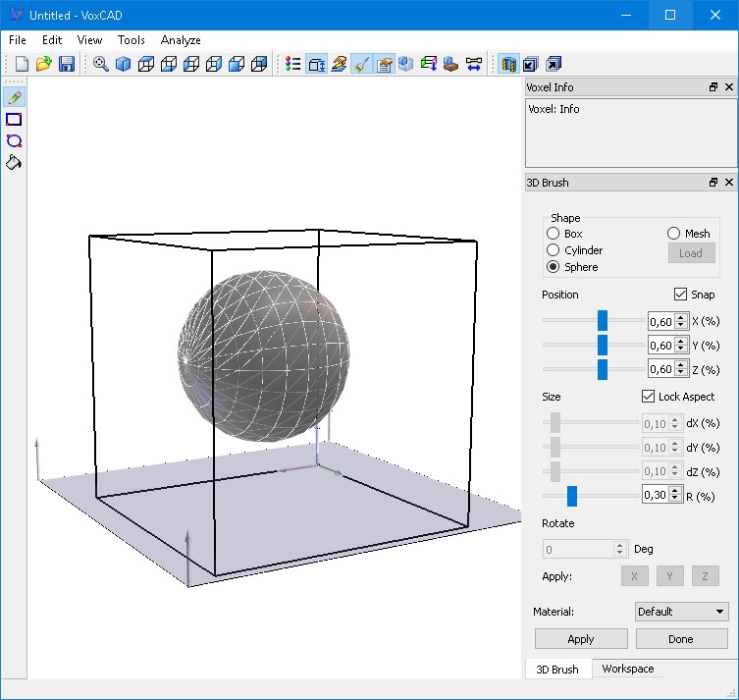Viewport: 739px width, 700px height.
Task: Open the File menu
Action: click(18, 40)
